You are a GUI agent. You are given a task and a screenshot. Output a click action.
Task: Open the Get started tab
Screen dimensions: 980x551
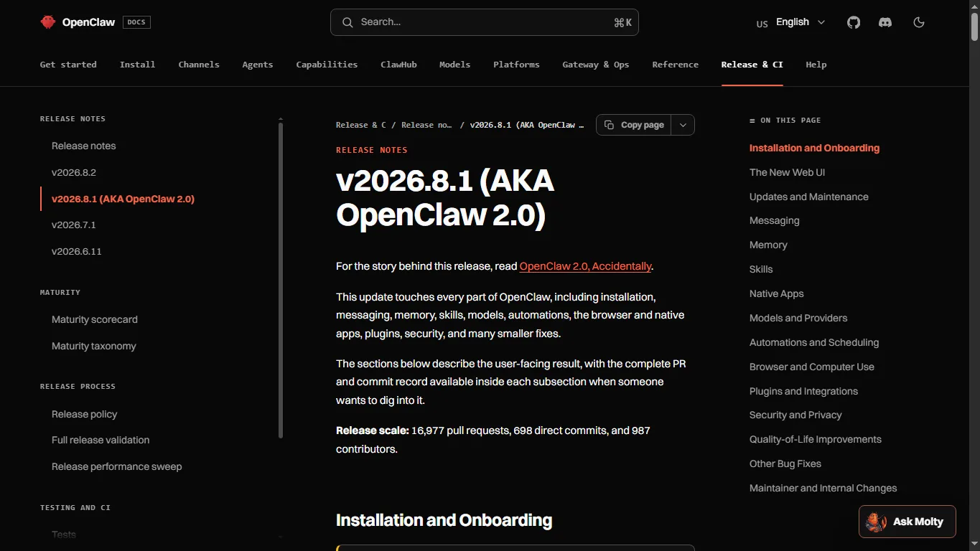coord(68,65)
